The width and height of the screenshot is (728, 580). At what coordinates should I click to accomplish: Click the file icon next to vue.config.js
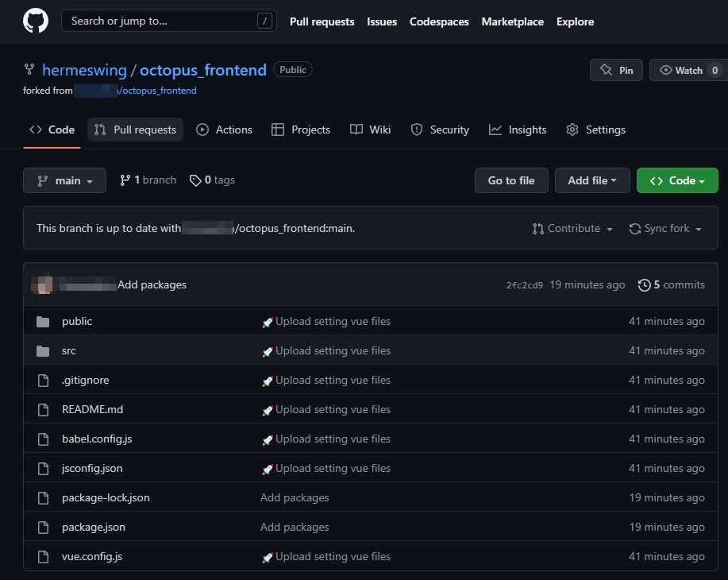coord(43,556)
